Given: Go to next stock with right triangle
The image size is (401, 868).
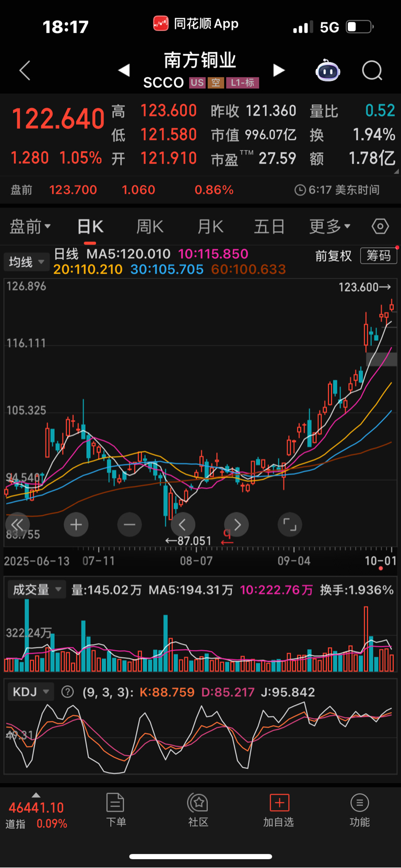Looking at the screenshot, I should [279, 70].
